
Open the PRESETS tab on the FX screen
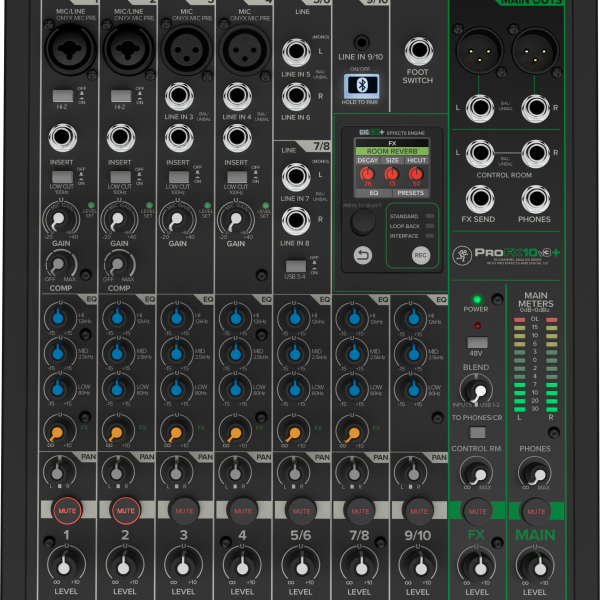pos(411,193)
